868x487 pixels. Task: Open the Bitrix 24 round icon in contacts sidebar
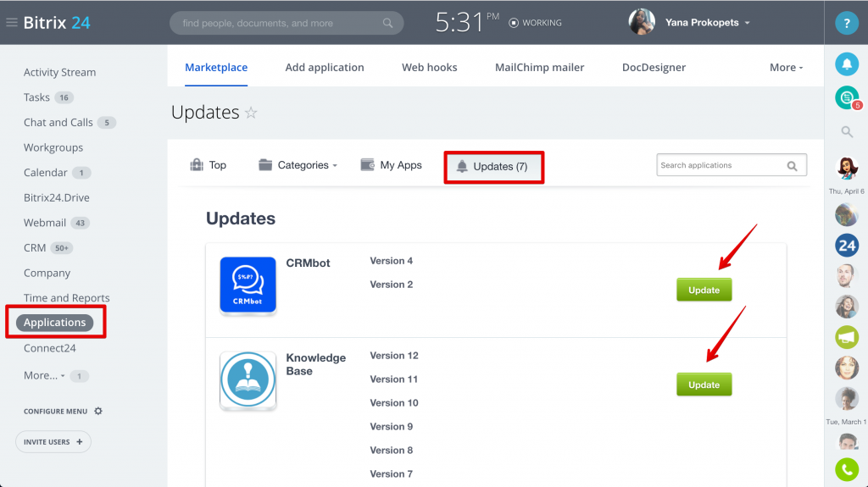pyautogui.click(x=847, y=246)
